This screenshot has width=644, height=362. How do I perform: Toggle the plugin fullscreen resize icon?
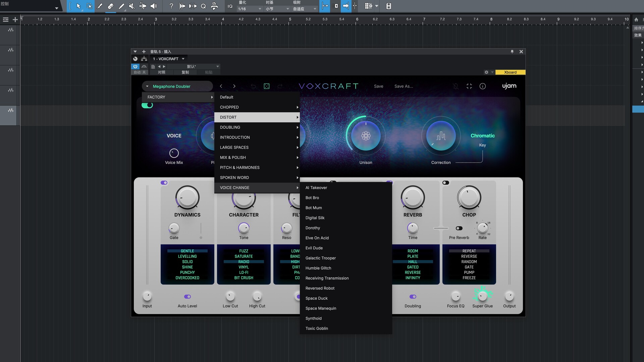[x=469, y=86]
